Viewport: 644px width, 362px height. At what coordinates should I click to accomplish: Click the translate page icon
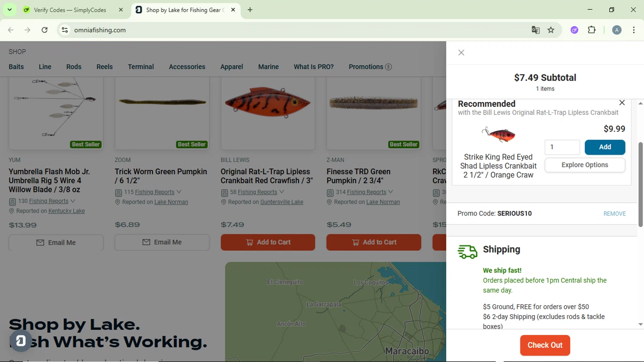[535, 30]
